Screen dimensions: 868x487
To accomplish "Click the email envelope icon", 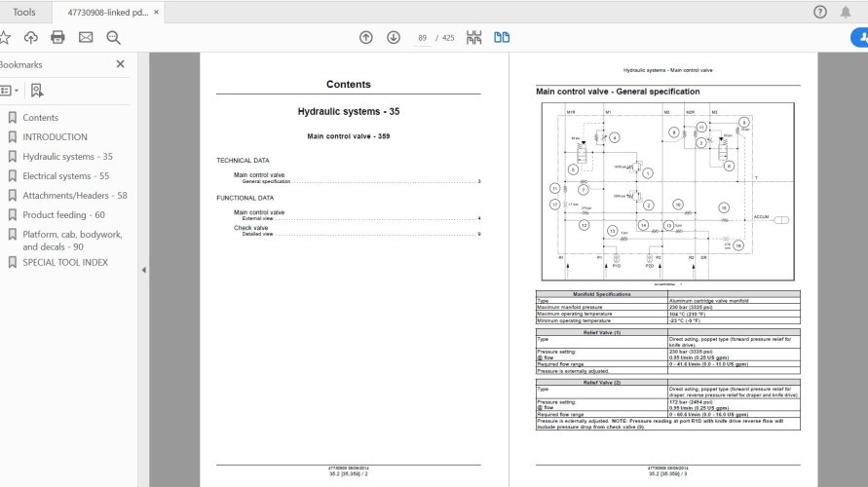I will (86, 38).
